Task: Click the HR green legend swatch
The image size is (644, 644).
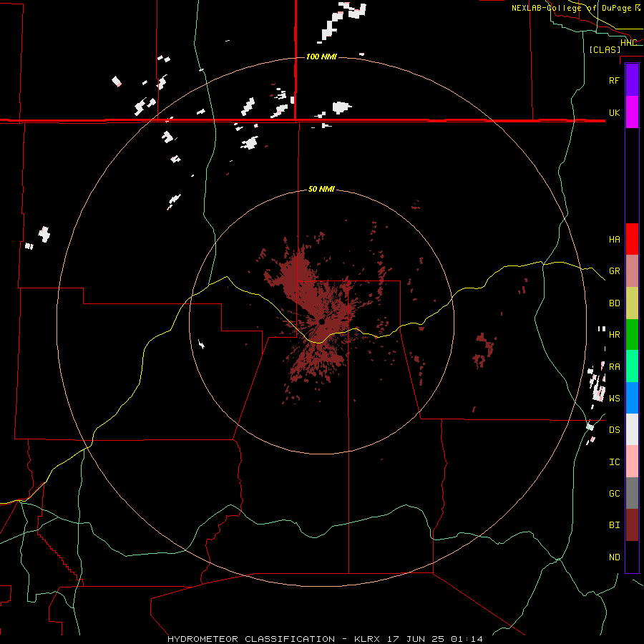Action: click(x=632, y=335)
